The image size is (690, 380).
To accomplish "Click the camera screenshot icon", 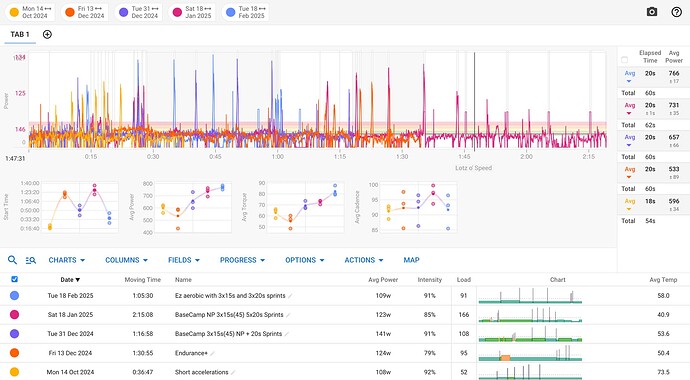I will click(652, 12).
